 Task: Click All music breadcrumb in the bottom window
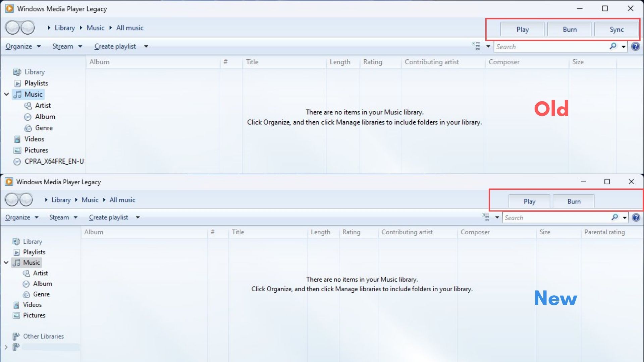(x=122, y=200)
